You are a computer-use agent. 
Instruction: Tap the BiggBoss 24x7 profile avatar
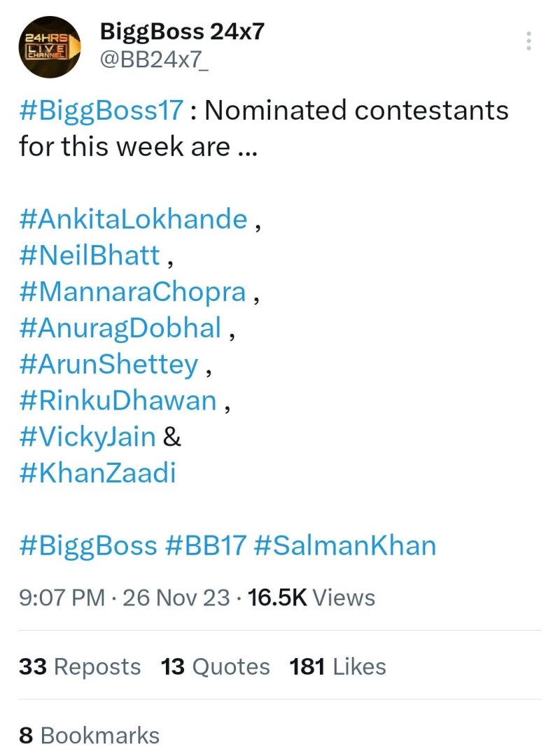[x=47, y=48]
